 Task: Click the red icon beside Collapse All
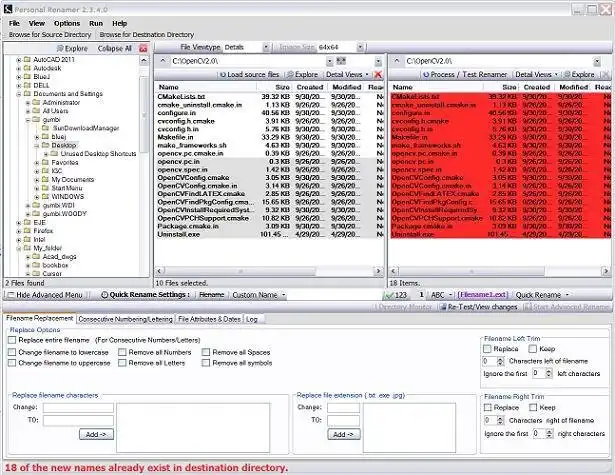(143, 49)
